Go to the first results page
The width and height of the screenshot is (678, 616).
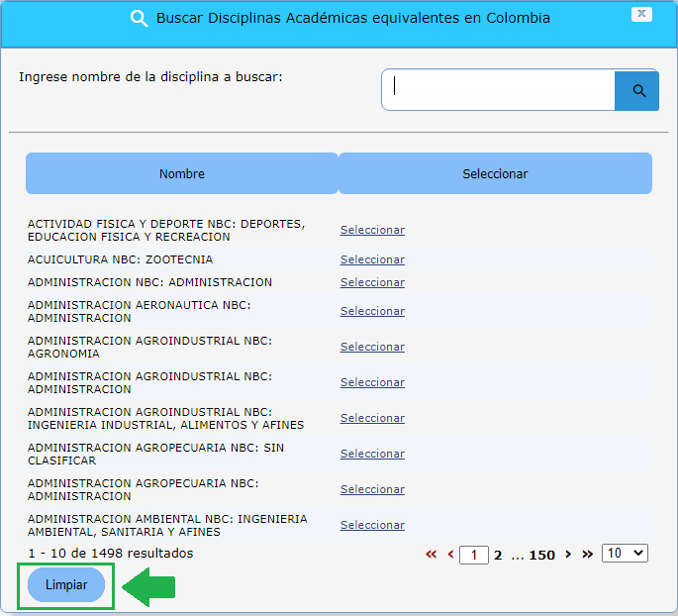pyautogui.click(x=431, y=555)
